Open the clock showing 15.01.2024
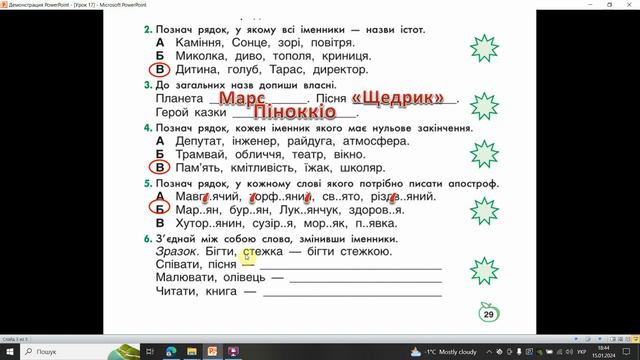This screenshot has height=360, width=640. point(604,351)
